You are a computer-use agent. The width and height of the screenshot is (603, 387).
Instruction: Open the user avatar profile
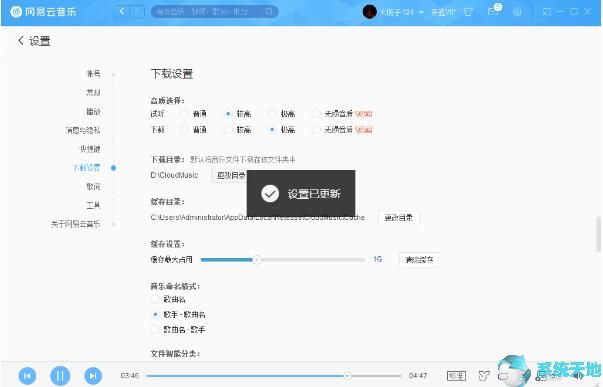[370, 12]
